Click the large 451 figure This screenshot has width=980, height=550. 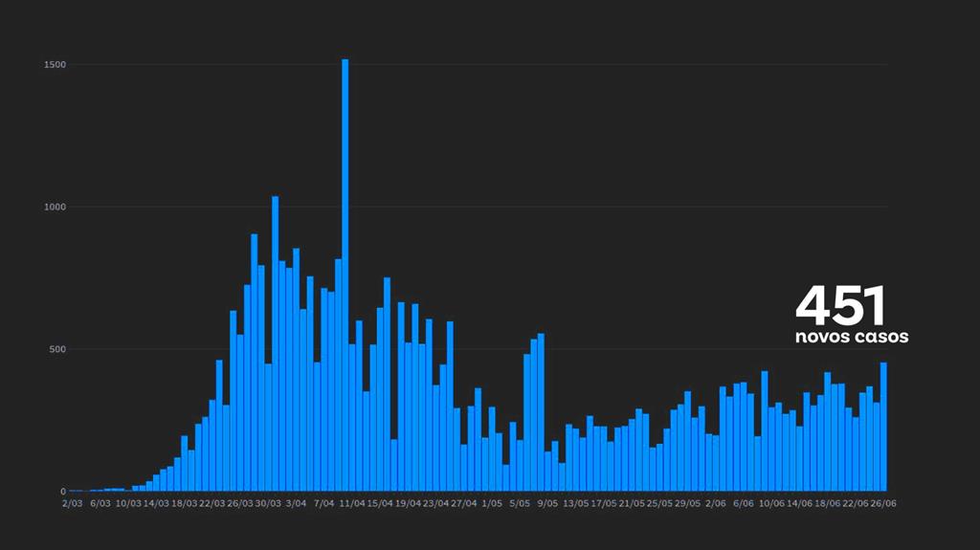(x=840, y=305)
